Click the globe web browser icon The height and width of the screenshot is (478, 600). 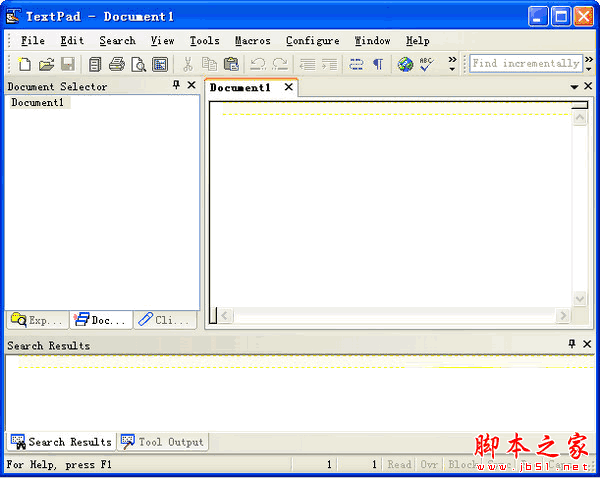point(405,64)
